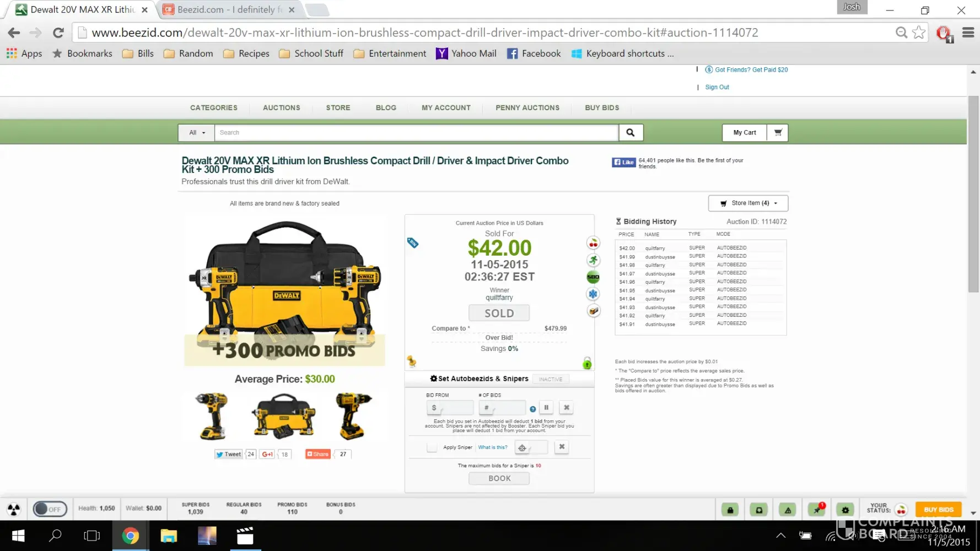Open the Chrome hamburger menu

[968, 33]
